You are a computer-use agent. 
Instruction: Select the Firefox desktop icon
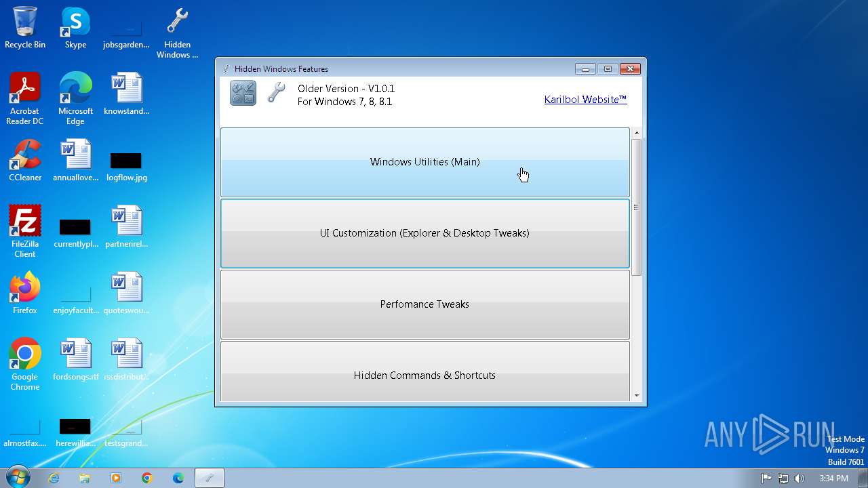pos(25,293)
